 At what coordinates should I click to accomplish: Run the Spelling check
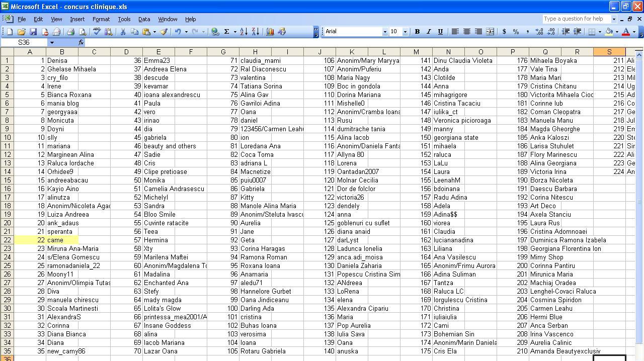(97, 32)
